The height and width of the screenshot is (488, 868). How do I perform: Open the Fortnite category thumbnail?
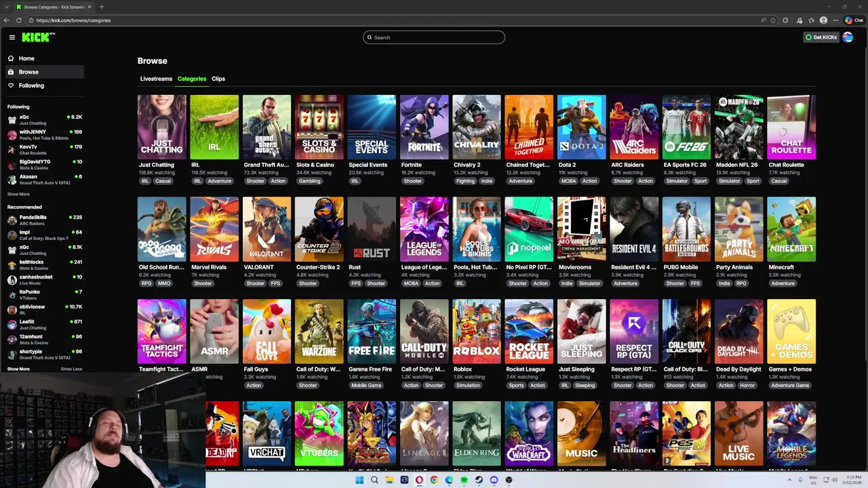click(x=425, y=127)
